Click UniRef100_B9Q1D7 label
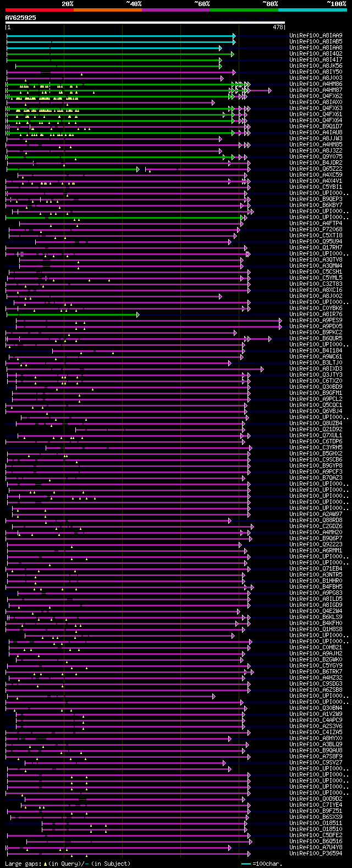This screenshot has height=868, width=352. [x=316, y=126]
